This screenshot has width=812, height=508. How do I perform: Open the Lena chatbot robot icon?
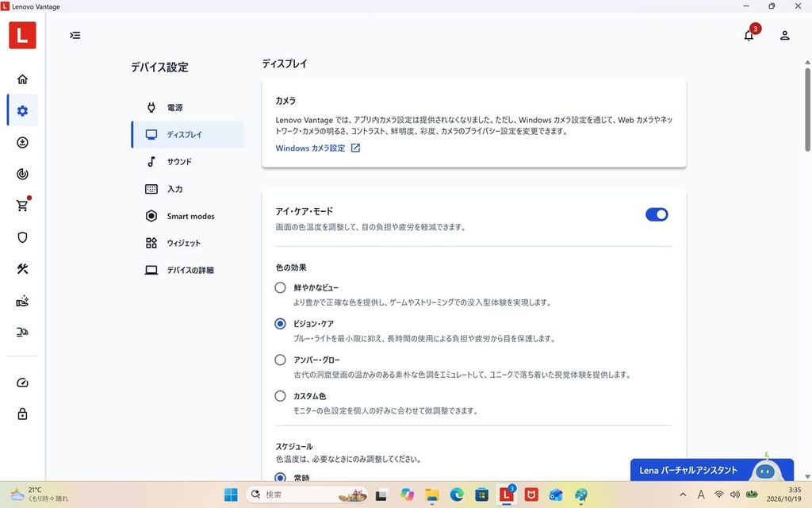(x=765, y=471)
